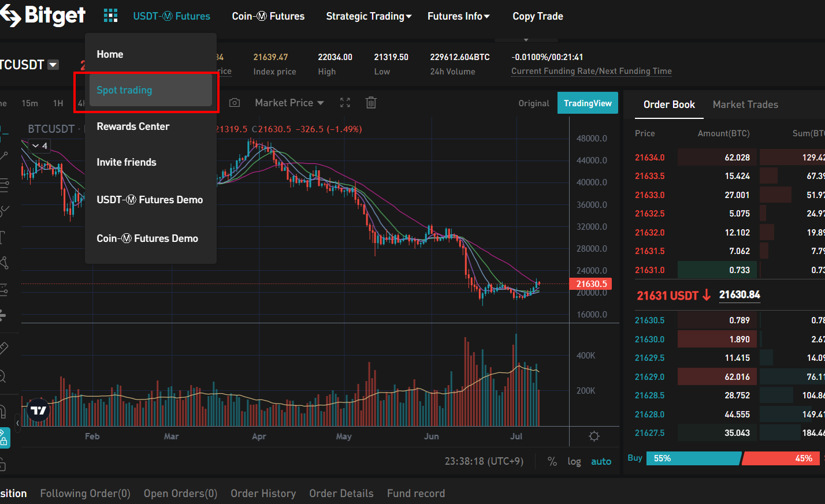Open the Strategic Trading dropdown
The height and width of the screenshot is (504, 825).
click(x=369, y=16)
